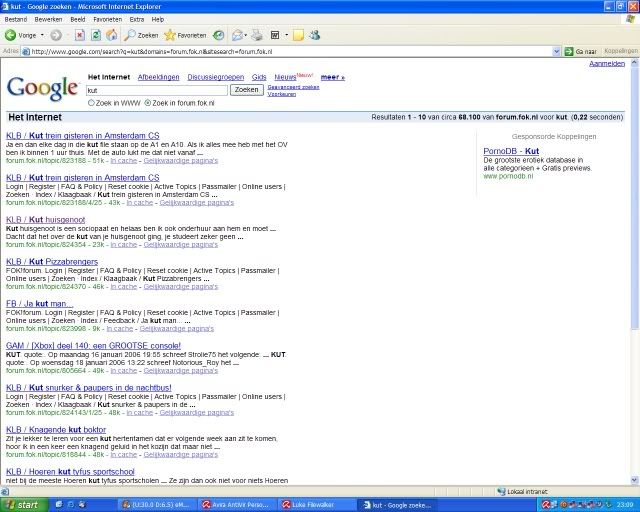Open result KLB / Kut Pizzabrengers
The height and width of the screenshot is (512, 640).
(x=52, y=262)
